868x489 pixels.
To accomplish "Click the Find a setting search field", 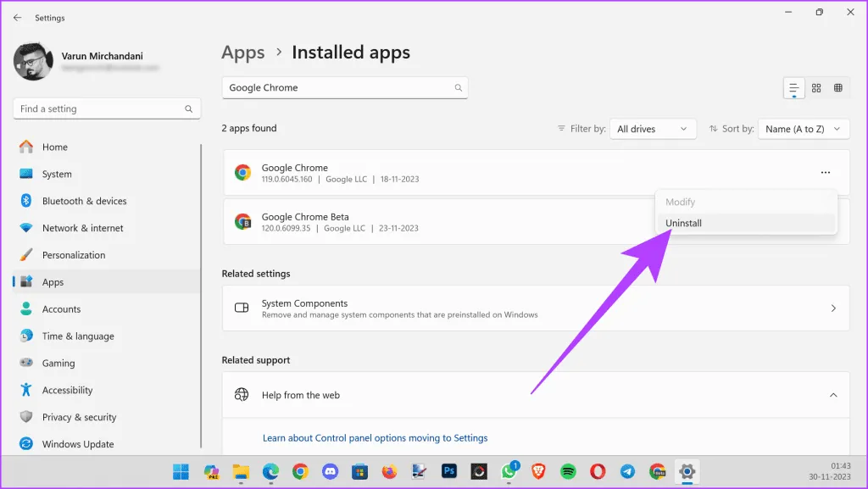I will click(x=100, y=109).
